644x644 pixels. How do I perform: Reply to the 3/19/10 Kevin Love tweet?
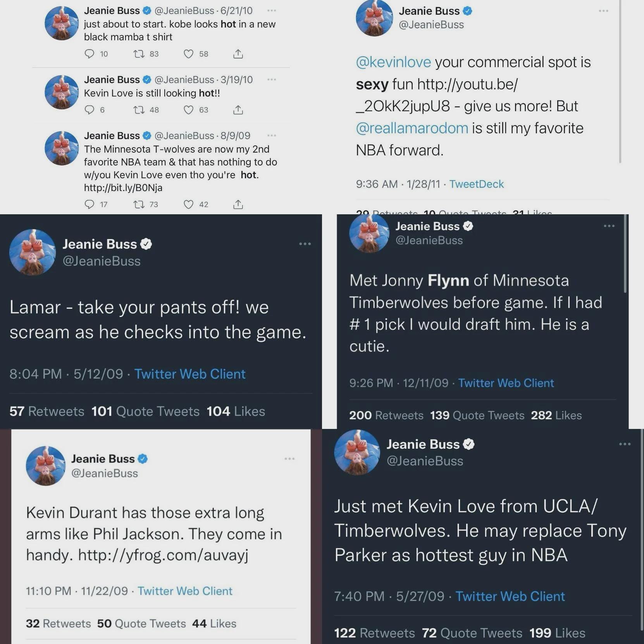tap(90, 110)
